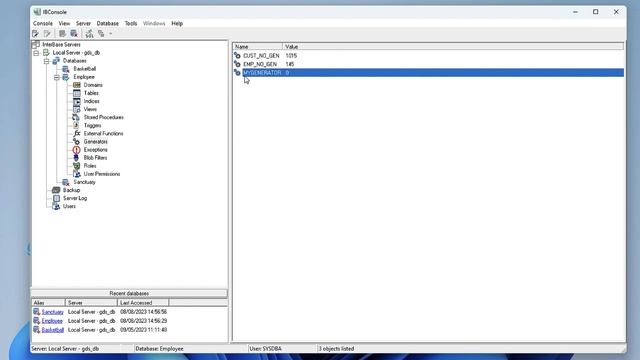Select the Backup node icon
640x360 pixels.
point(56,190)
